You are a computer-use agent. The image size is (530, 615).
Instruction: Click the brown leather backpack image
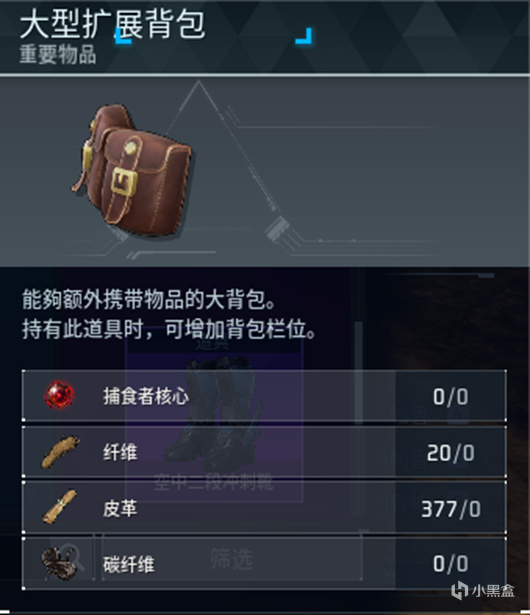point(132,170)
